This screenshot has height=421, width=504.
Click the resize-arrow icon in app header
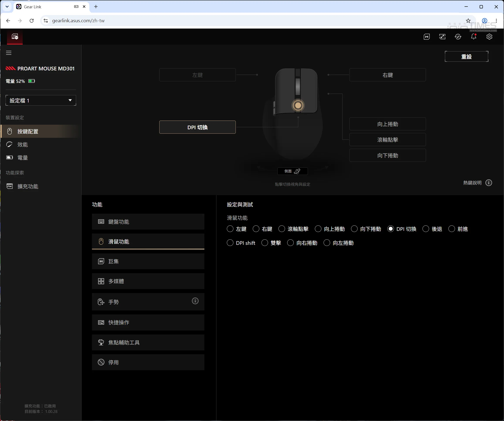coord(442,37)
